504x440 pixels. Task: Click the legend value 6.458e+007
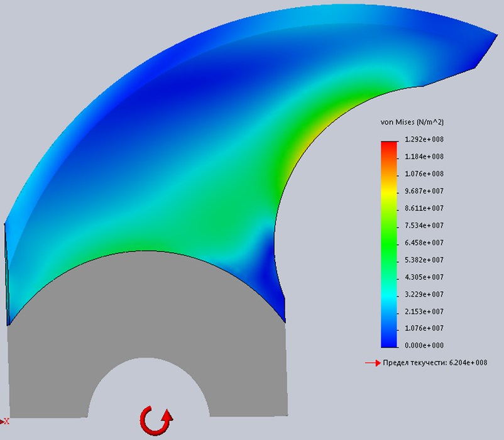tap(424, 243)
